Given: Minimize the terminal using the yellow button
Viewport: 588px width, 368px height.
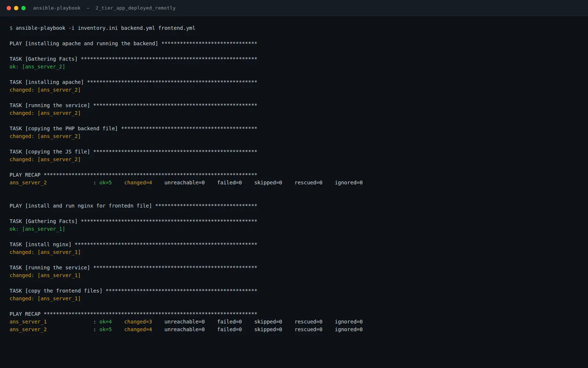Looking at the screenshot, I should [x=16, y=8].
